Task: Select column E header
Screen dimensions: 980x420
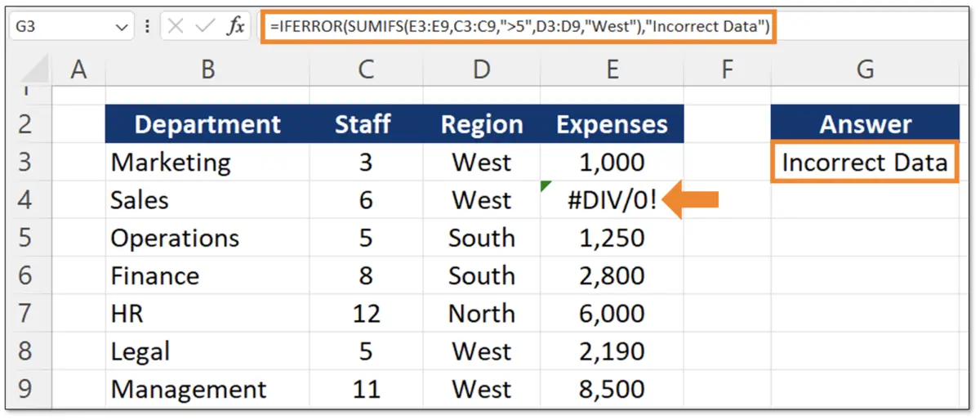Action: point(612,69)
